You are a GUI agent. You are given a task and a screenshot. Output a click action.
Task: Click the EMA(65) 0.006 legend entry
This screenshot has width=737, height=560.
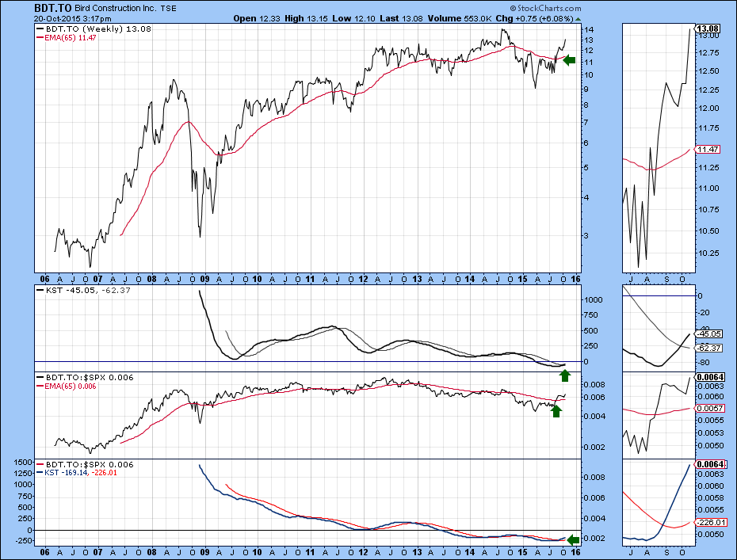pyautogui.click(x=67, y=387)
